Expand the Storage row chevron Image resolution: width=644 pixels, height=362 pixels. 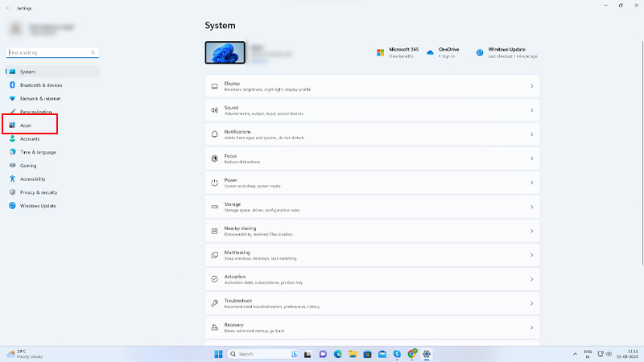click(x=531, y=207)
